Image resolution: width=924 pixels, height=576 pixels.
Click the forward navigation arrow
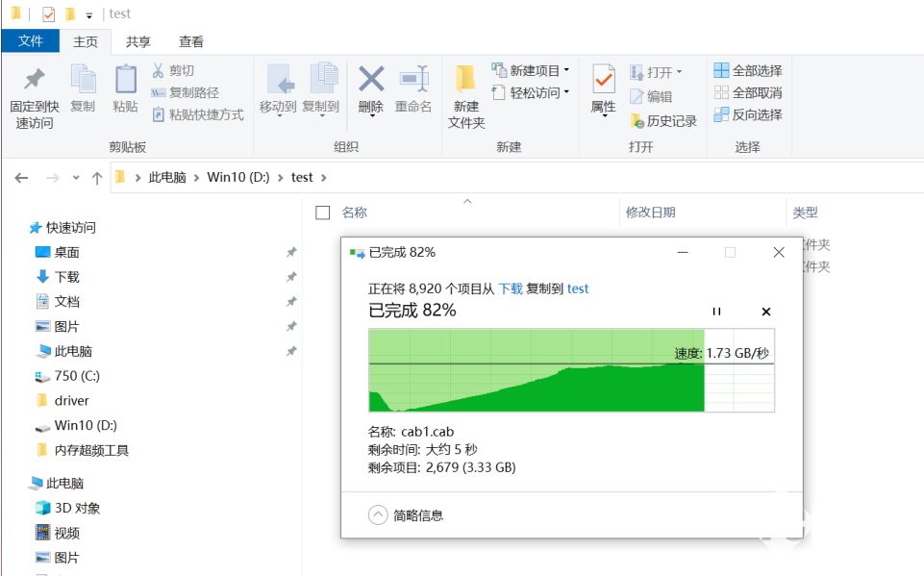tap(53, 178)
